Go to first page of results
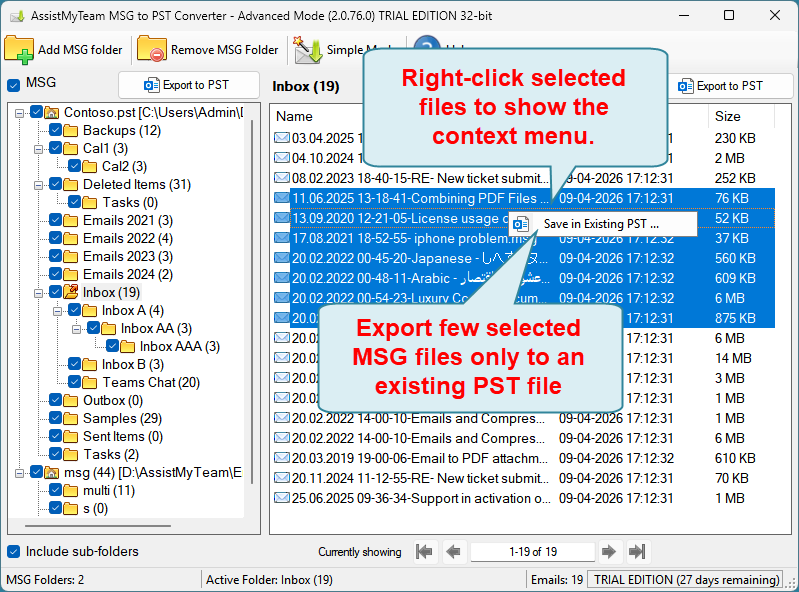Screen dimensions: 799x592 coord(424,551)
